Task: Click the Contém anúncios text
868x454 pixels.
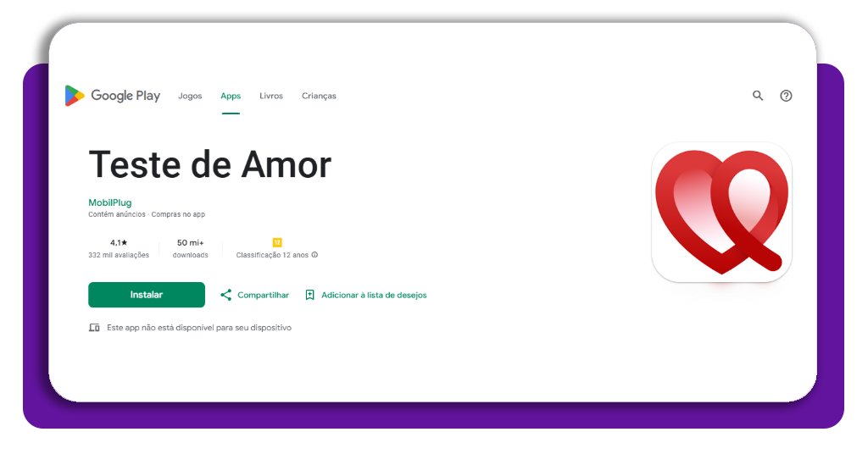Action: pyautogui.click(x=117, y=214)
